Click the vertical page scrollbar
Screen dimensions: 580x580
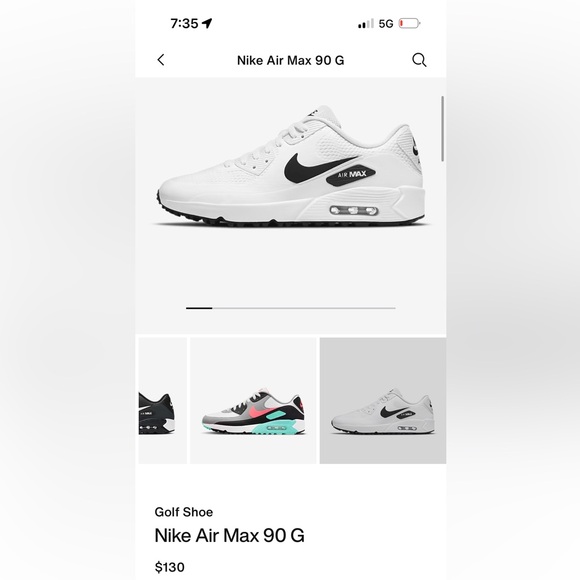442,129
